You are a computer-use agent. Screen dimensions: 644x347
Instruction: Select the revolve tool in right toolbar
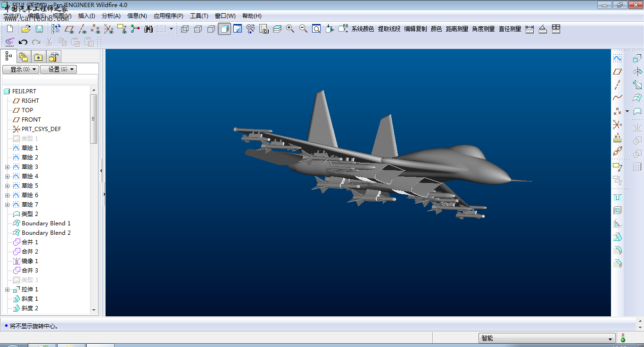click(x=637, y=72)
